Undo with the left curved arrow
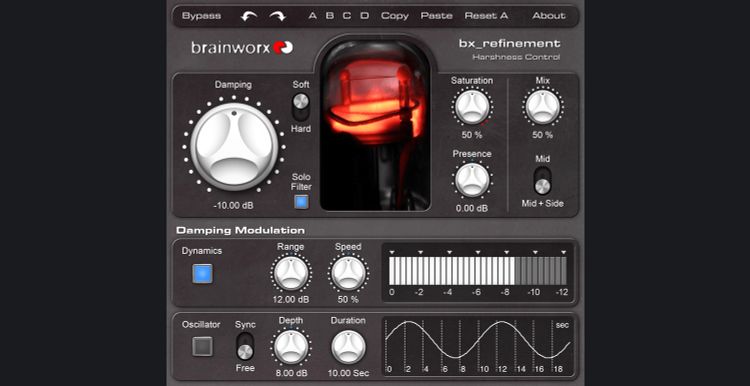 pos(248,16)
